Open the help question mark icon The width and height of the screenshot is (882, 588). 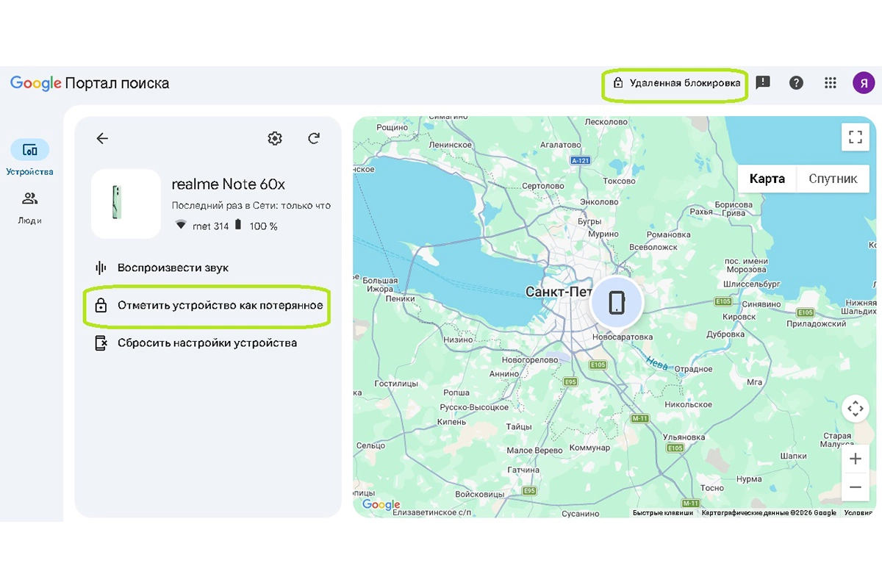coord(796,82)
